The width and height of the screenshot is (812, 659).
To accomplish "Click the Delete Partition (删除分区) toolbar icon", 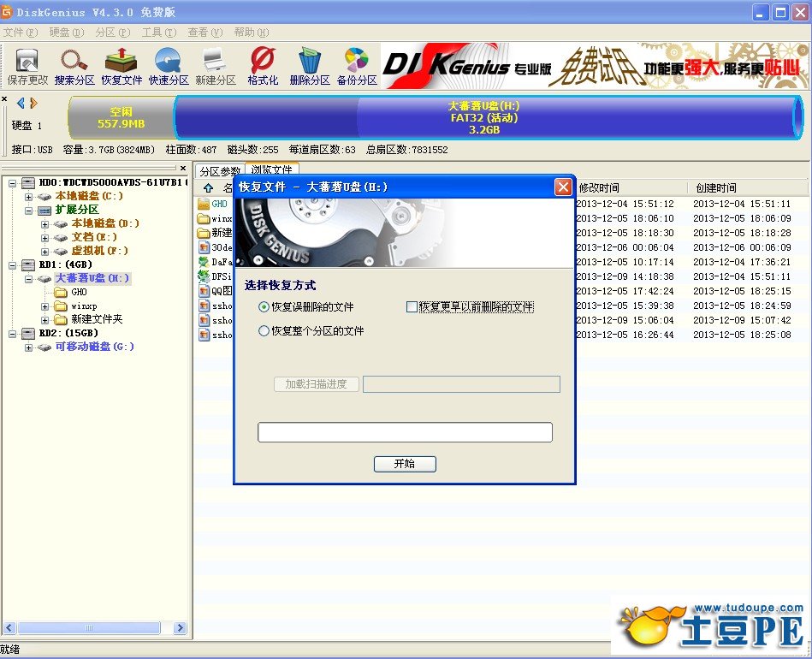I will (310, 66).
